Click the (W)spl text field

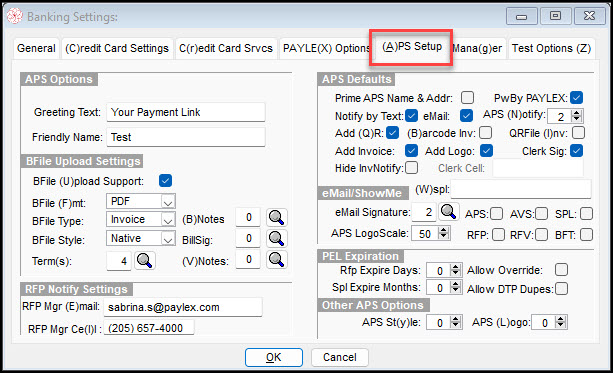tap(521, 189)
